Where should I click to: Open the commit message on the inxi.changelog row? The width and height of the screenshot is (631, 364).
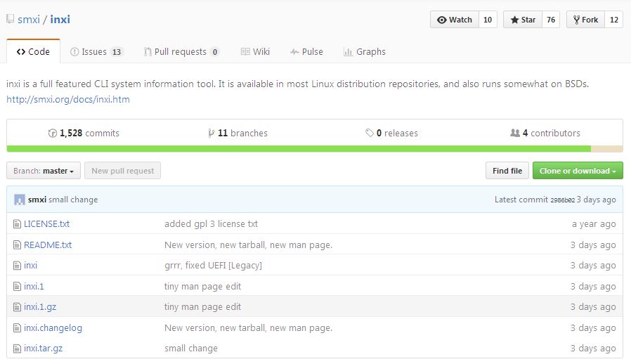248,327
